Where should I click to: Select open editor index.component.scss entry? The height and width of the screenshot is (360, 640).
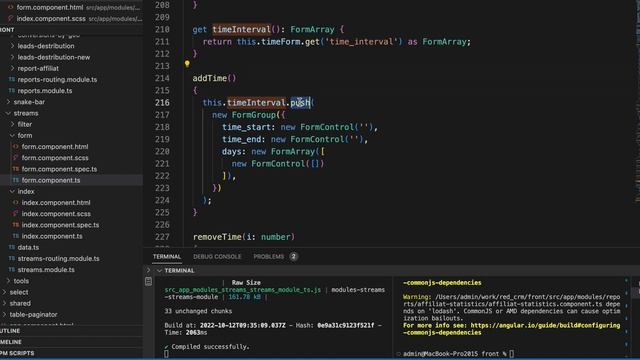pos(51,19)
